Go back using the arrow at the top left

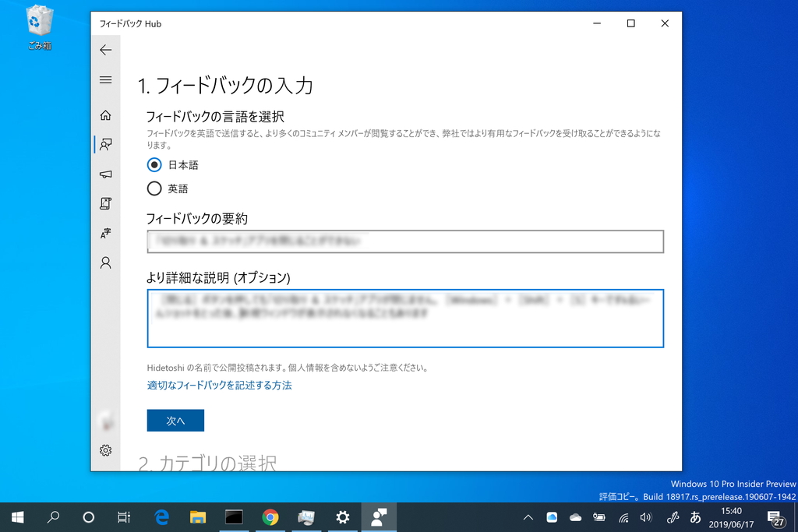click(x=105, y=50)
